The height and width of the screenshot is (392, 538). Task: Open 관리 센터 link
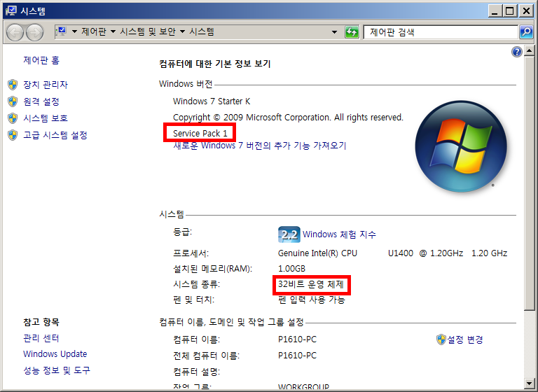tap(41, 338)
